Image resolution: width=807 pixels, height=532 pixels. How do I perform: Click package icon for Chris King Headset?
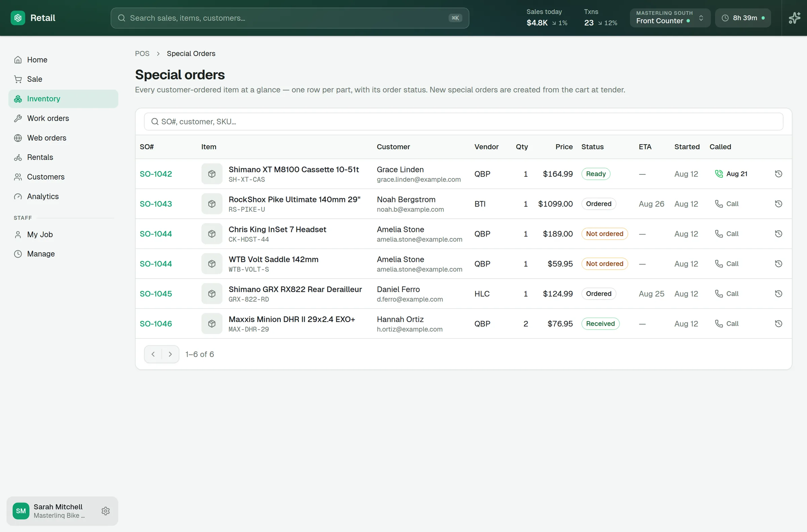[x=212, y=234]
